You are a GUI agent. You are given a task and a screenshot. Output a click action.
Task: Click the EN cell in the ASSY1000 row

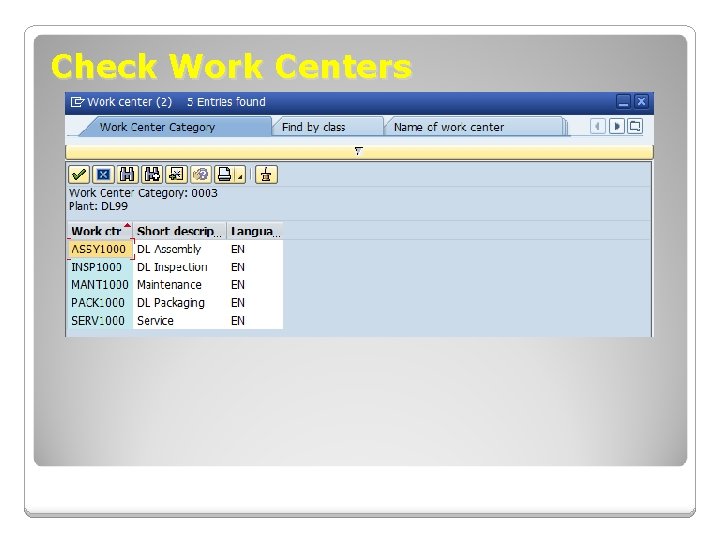point(255,249)
